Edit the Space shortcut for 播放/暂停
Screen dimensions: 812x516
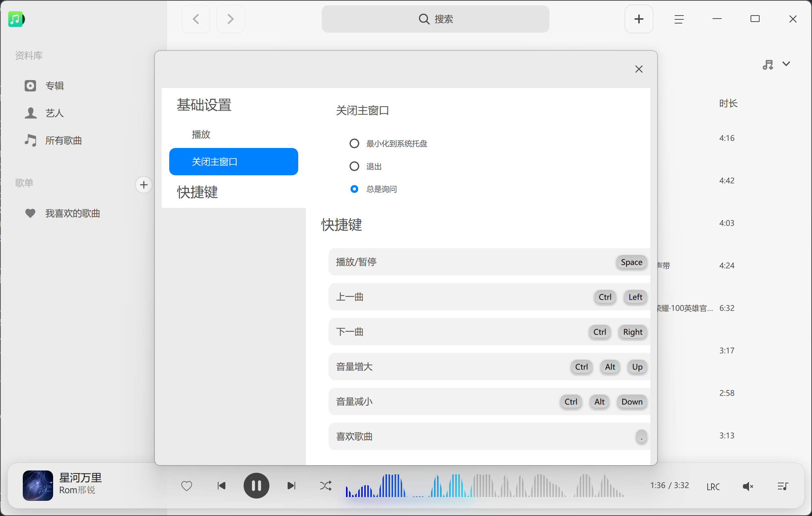pyautogui.click(x=631, y=262)
